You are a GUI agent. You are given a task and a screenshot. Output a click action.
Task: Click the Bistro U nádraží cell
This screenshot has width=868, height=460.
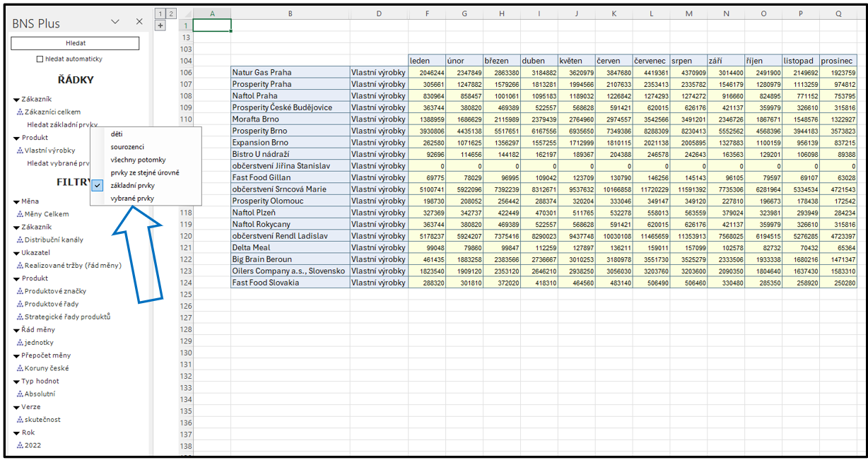pyautogui.click(x=291, y=154)
